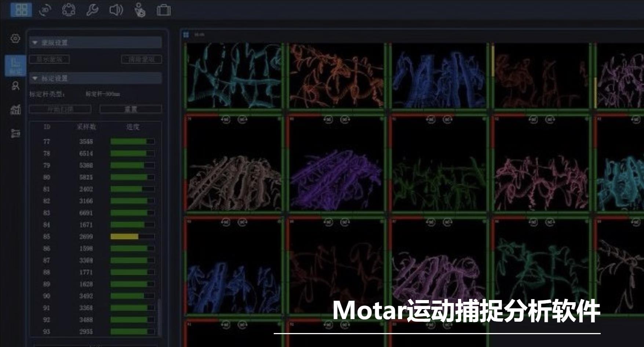Click the 采样数 column header

point(86,127)
